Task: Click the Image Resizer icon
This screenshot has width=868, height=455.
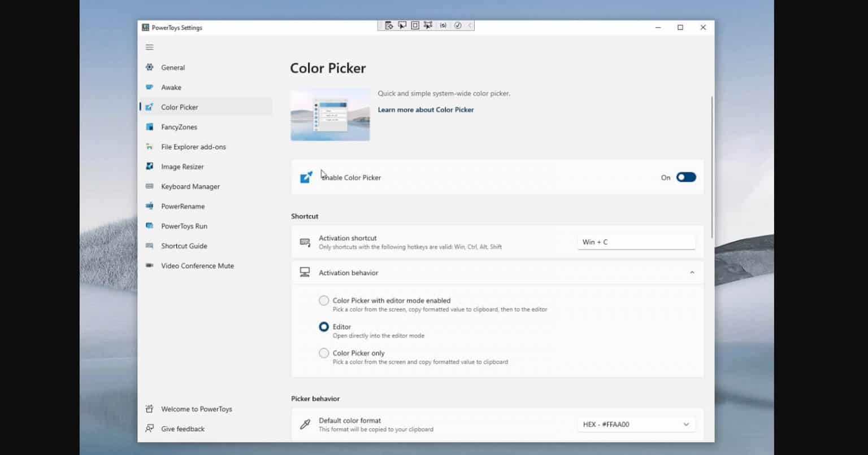Action: click(x=149, y=167)
